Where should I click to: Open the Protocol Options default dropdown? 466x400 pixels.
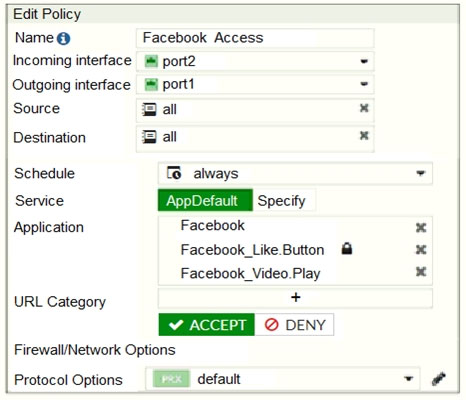[x=282, y=379]
